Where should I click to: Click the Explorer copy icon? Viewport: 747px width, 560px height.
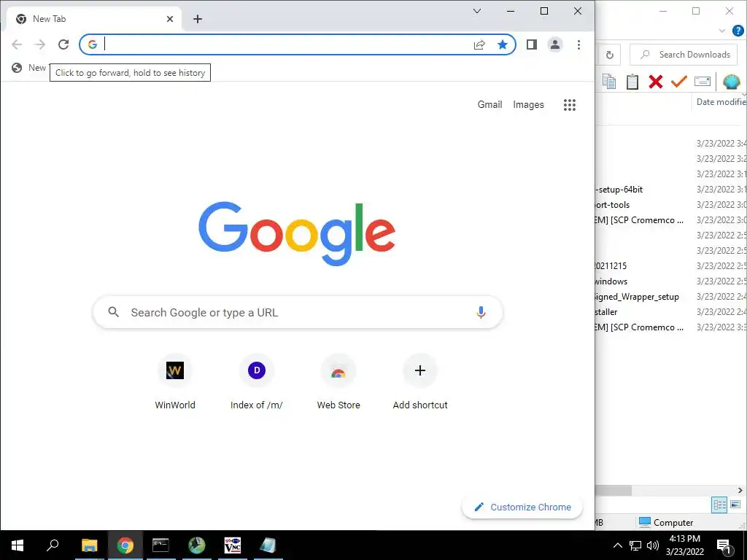(609, 82)
